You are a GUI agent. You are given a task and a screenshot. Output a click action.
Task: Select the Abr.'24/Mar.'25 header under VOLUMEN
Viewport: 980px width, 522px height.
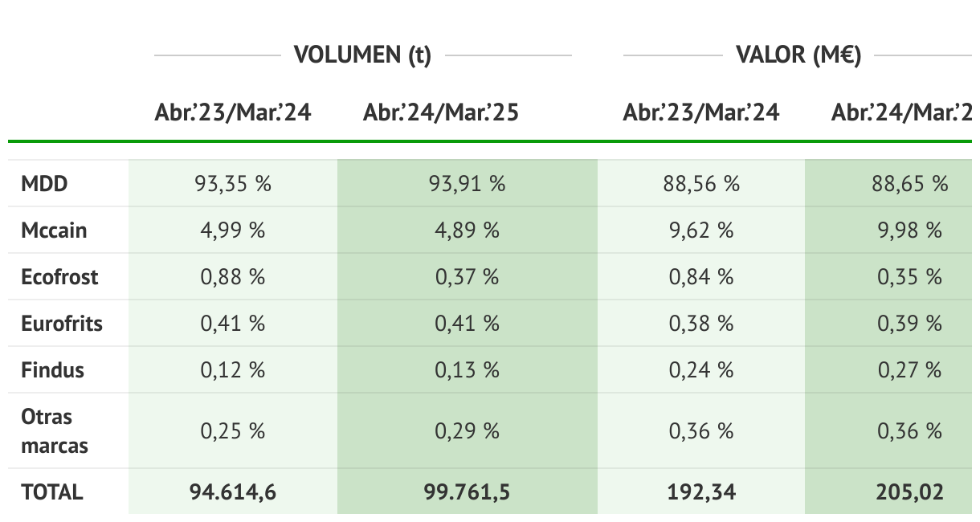click(441, 113)
